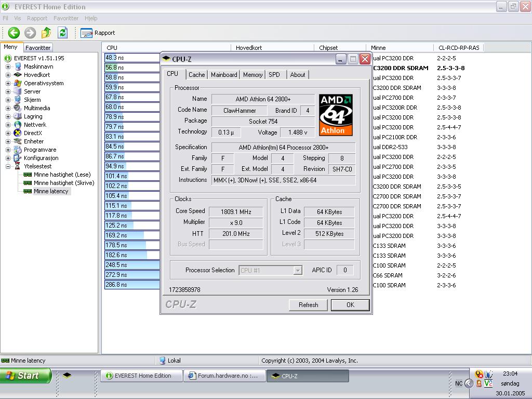Viewport: 532px width, 399px height.
Task: Select the Server tree icon
Action: [x=18, y=91]
